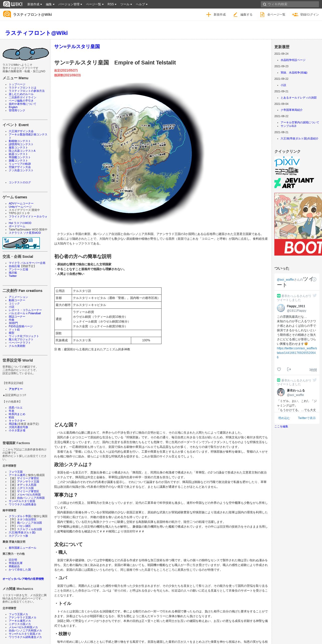Open 惑星パルエ world link
Screen dimensions: 322x644
click(16, 408)
